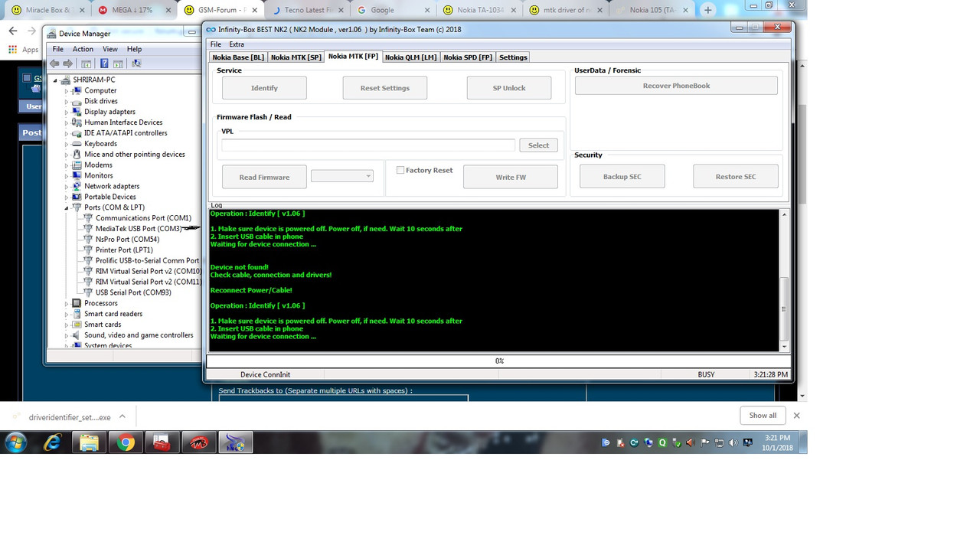Click the Identify button
Screen dimensions: 980x558
tap(264, 88)
